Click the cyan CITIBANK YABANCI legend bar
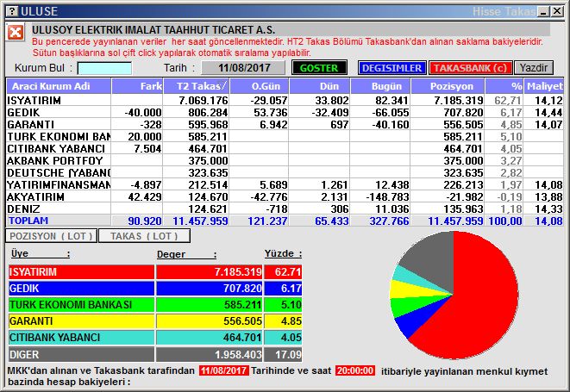Screen dimensions: 570x392 81,338
